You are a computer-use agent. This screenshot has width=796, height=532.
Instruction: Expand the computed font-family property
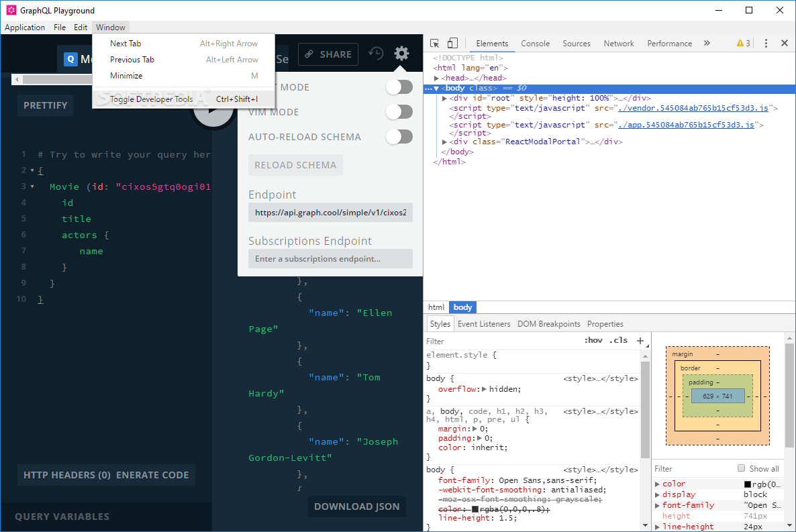click(x=658, y=506)
